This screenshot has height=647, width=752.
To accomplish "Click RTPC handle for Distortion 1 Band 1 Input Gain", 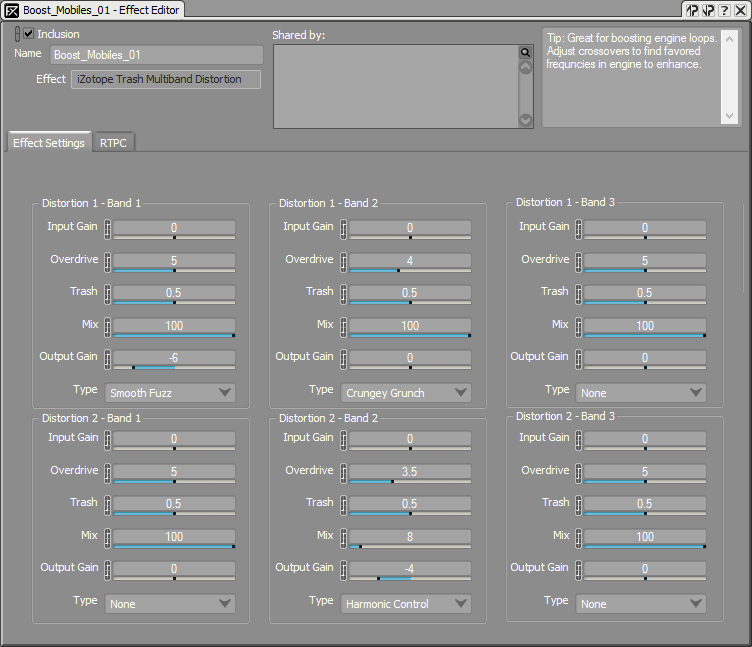I will (x=107, y=229).
